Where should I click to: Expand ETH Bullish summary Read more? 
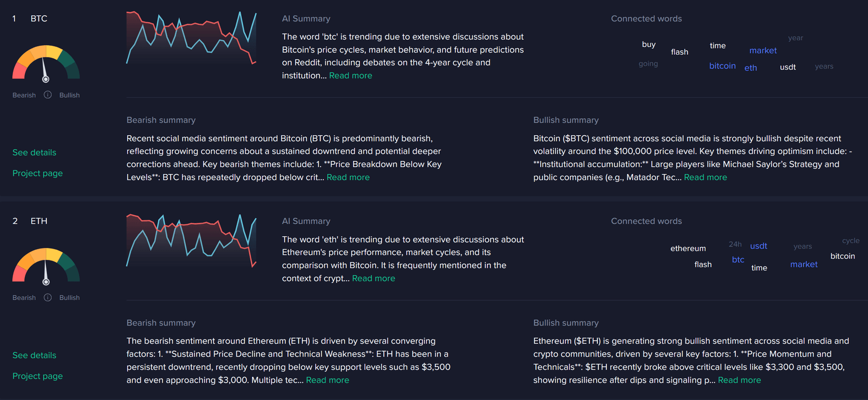pyautogui.click(x=739, y=380)
